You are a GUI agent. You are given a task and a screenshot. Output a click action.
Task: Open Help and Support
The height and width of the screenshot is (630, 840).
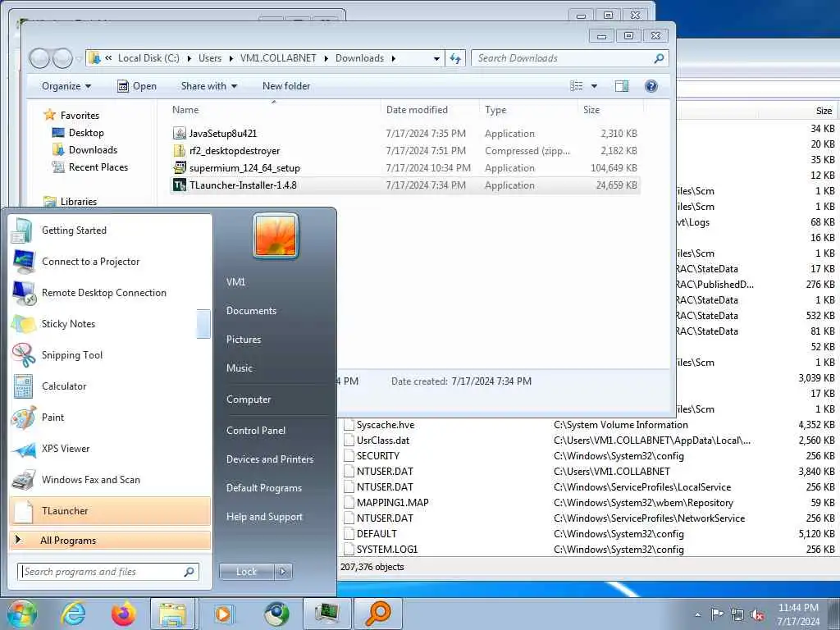tap(264, 517)
